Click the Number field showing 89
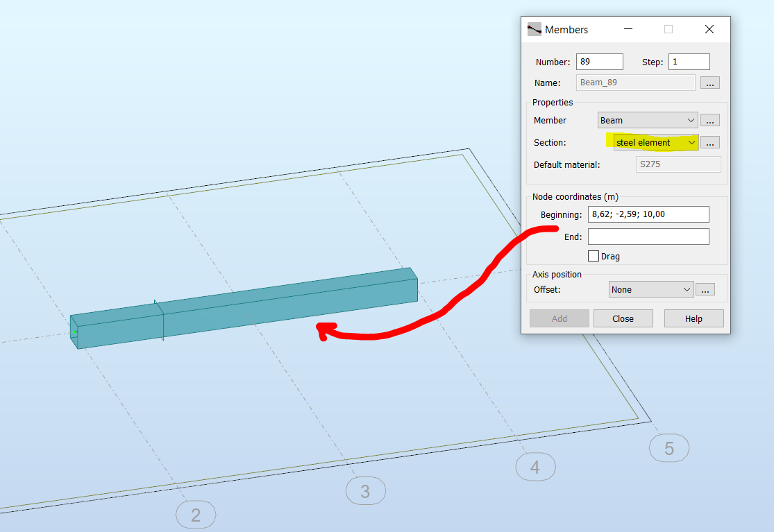 click(x=599, y=61)
